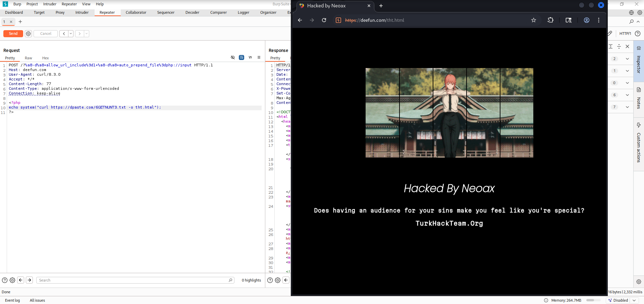This screenshot has width=644, height=304.
Task: Click the edit target pencil icon
Action: [610, 33]
